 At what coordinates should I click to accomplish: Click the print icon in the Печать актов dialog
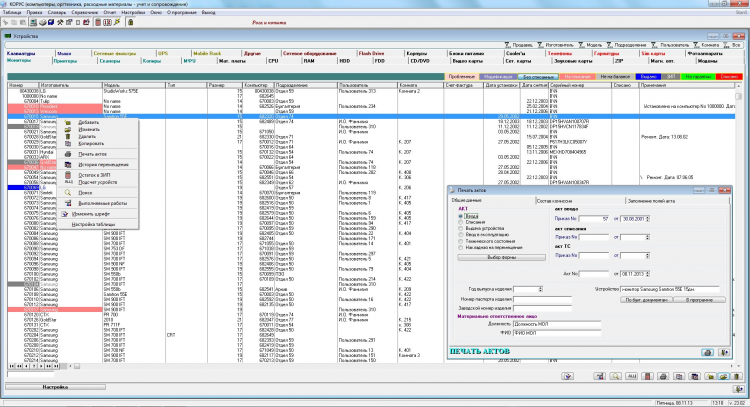707,352
